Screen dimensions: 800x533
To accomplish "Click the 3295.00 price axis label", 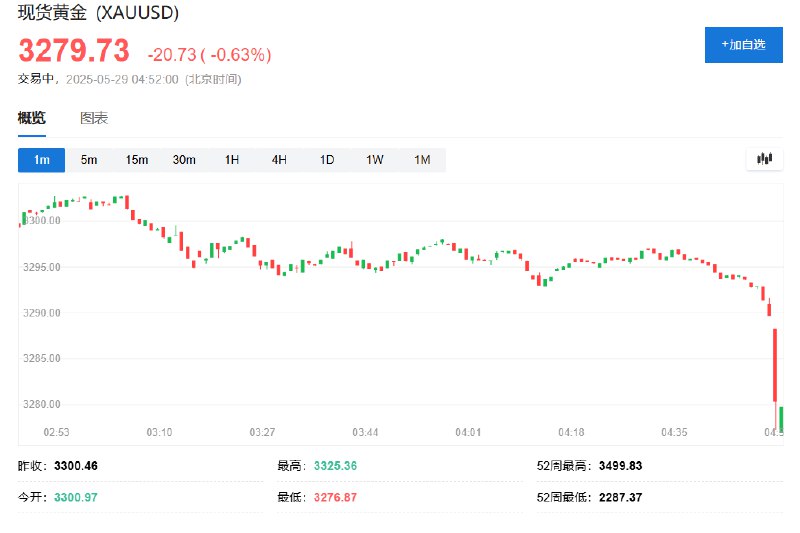I will 42,267.
